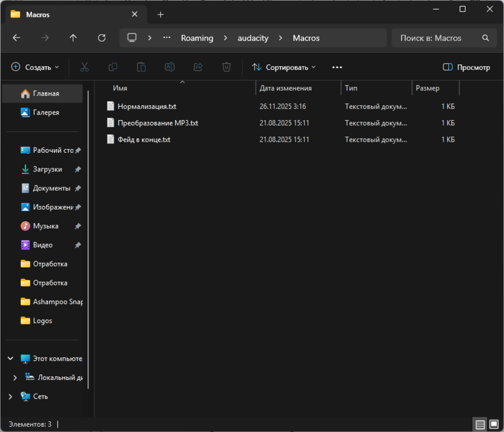The width and height of the screenshot is (504, 432).
Task: Navigate to audacity in breadcrumb path
Action: (253, 38)
